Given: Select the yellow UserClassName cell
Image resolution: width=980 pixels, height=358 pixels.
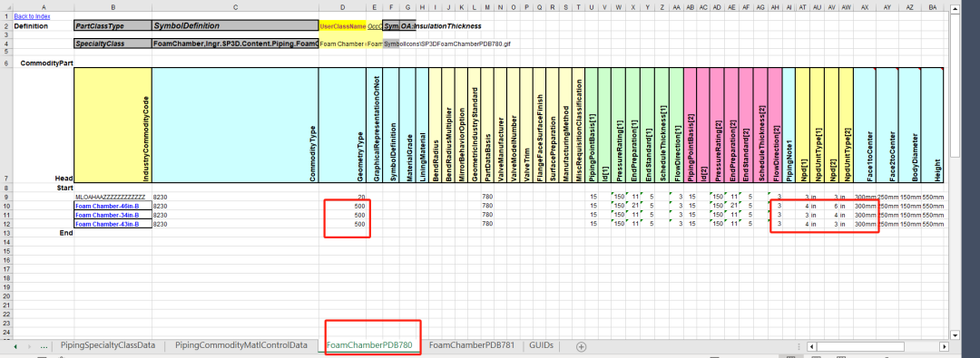Looking at the screenshot, I should 342,26.
